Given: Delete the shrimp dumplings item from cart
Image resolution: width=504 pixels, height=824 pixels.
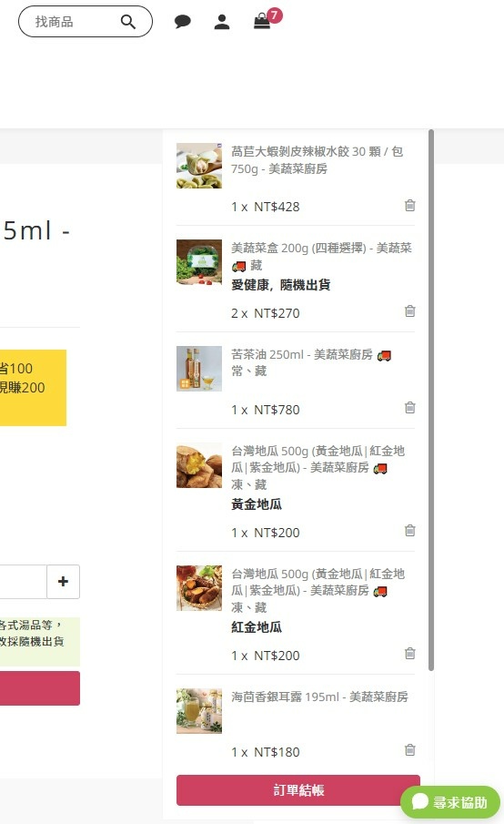Looking at the screenshot, I should click(x=410, y=206).
